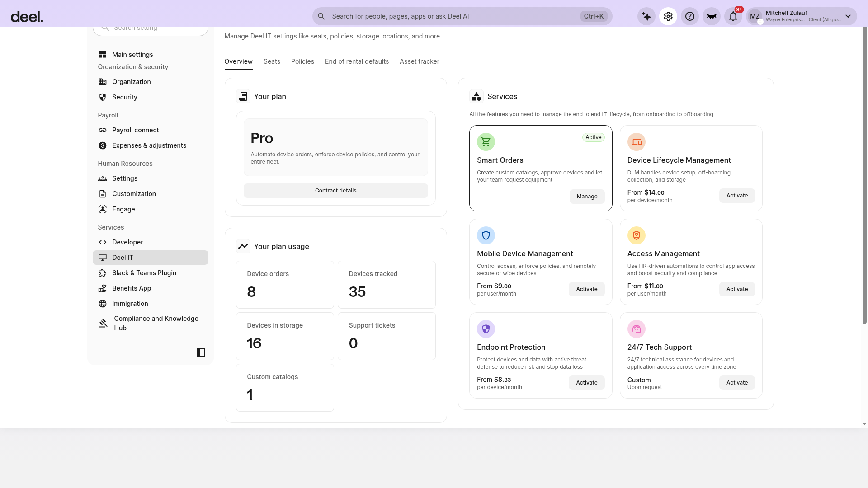Click the Device orders usage card
Screen dimensions: 868x488
click(285, 285)
